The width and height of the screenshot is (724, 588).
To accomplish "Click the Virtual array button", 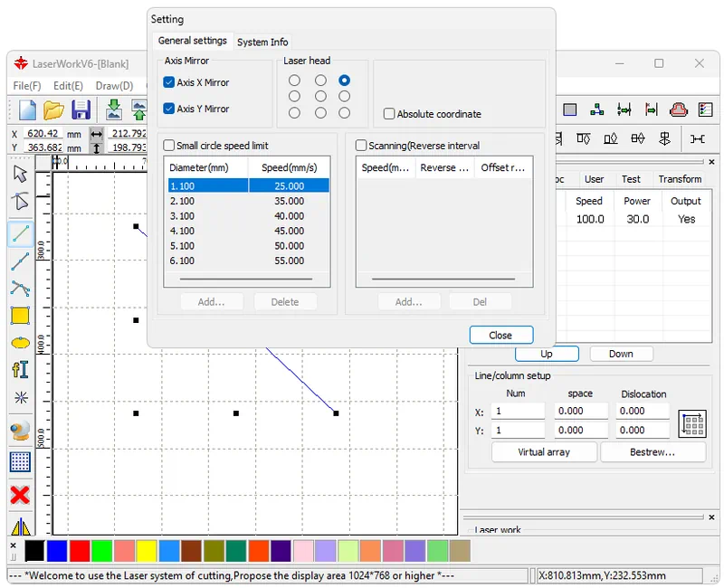I will pos(544,452).
